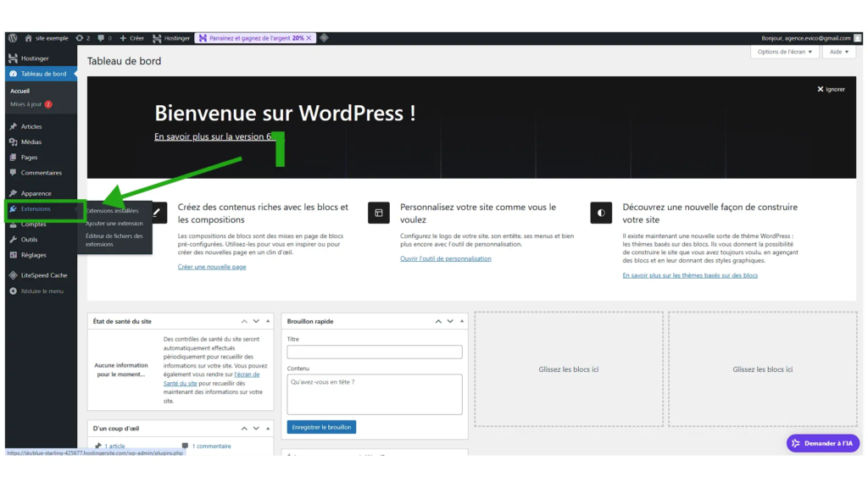
Task: Move D'un coup d'œil panel down
Action: (256, 429)
